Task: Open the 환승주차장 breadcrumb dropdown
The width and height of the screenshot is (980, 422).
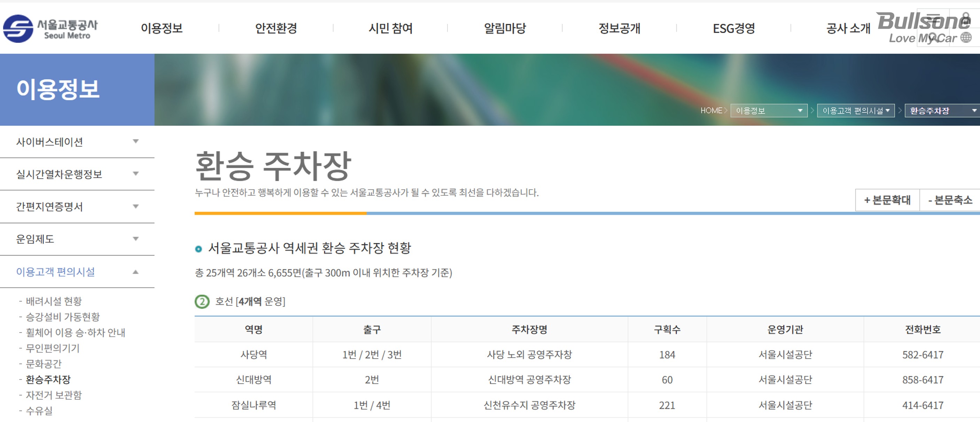Action: pos(941,110)
